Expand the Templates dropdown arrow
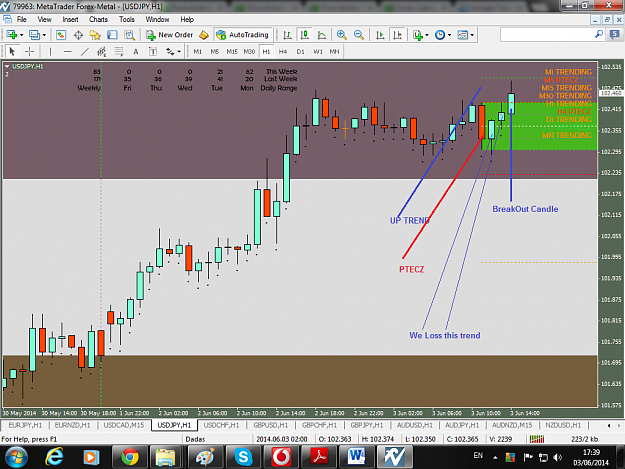The height and width of the screenshot is (469, 625). click(x=472, y=35)
